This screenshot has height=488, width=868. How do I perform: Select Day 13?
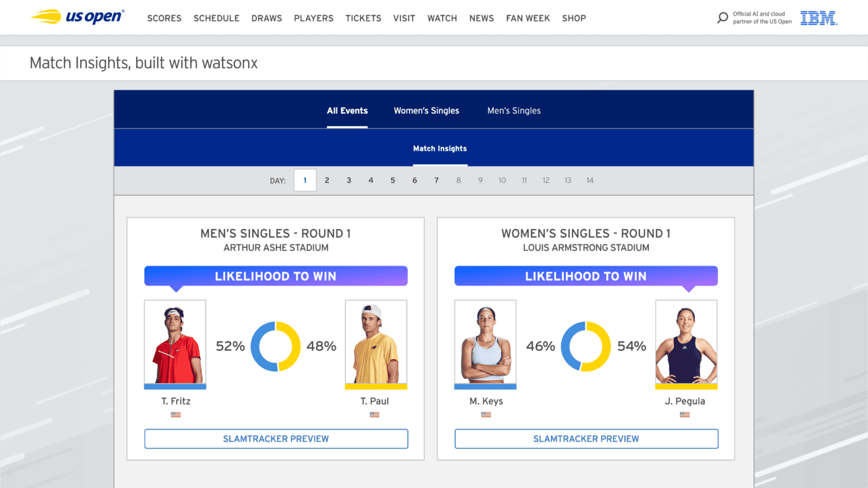568,180
